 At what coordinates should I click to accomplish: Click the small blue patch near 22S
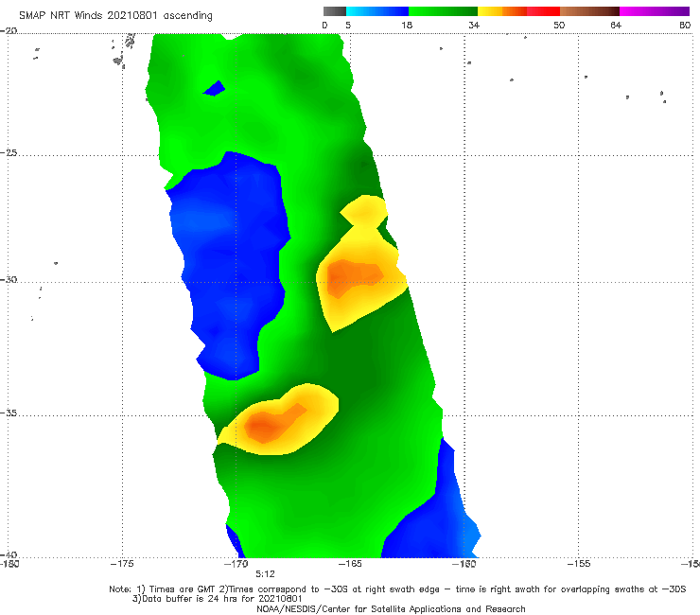[x=215, y=88]
